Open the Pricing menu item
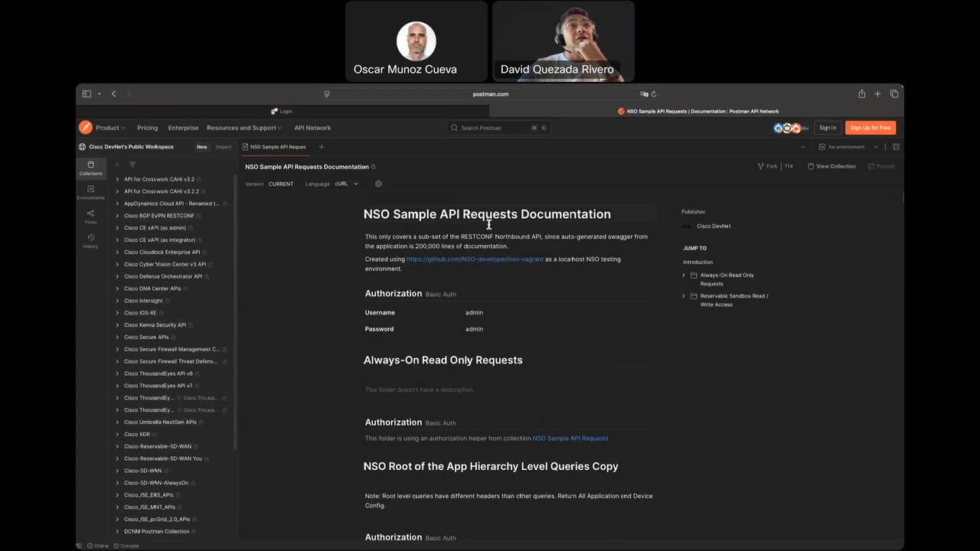The width and height of the screenshot is (980, 551). pyautogui.click(x=148, y=128)
